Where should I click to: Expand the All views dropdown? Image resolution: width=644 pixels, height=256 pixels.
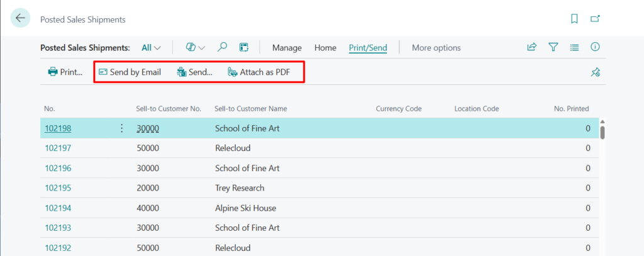tap(151, 48)
